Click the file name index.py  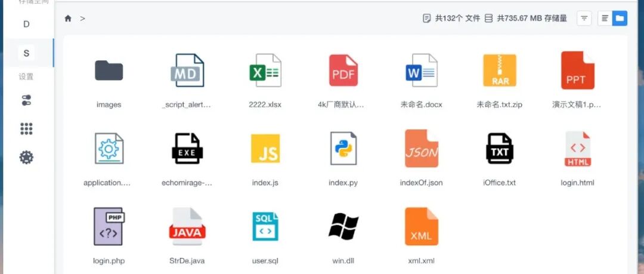(x=343, y=183)
